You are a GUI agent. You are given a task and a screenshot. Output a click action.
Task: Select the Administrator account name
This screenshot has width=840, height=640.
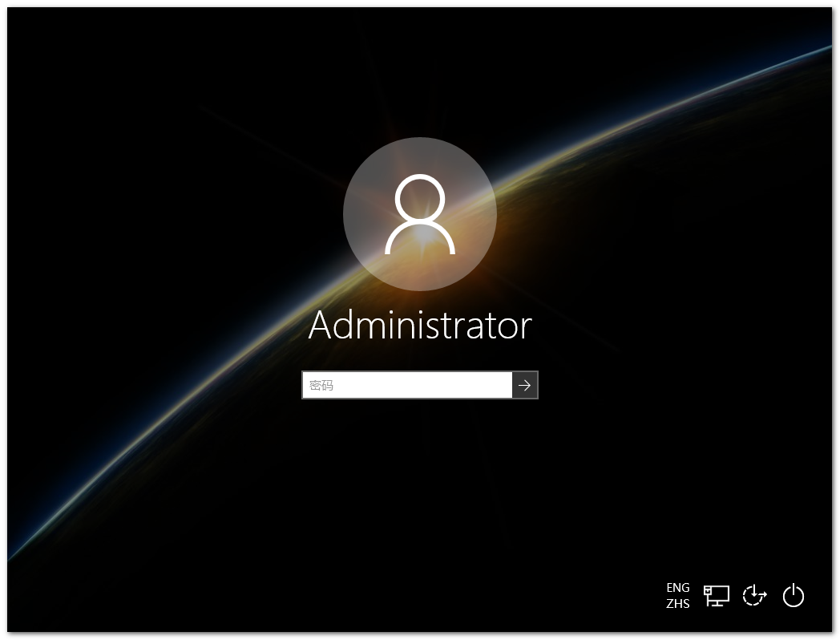(x=420, y=325)
